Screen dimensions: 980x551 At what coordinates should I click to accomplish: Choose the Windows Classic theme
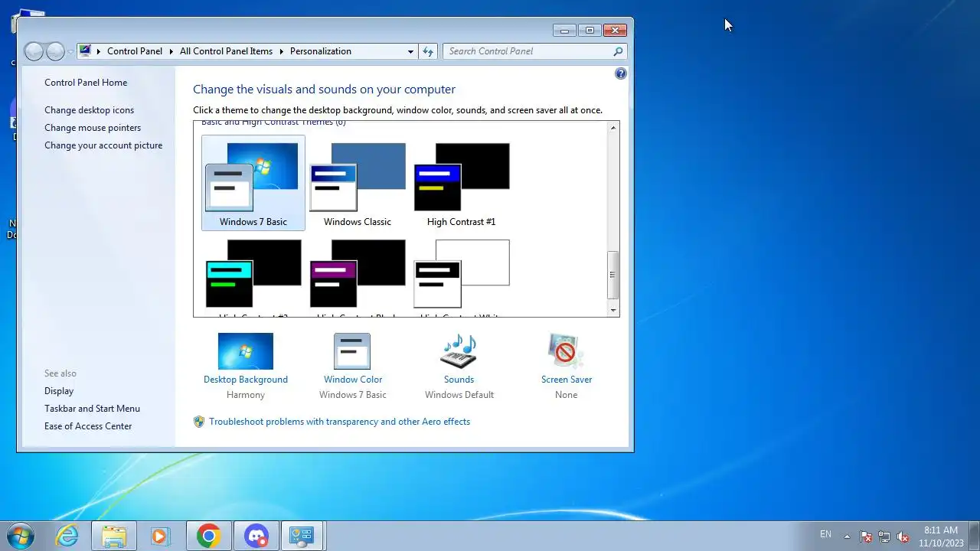358,183
